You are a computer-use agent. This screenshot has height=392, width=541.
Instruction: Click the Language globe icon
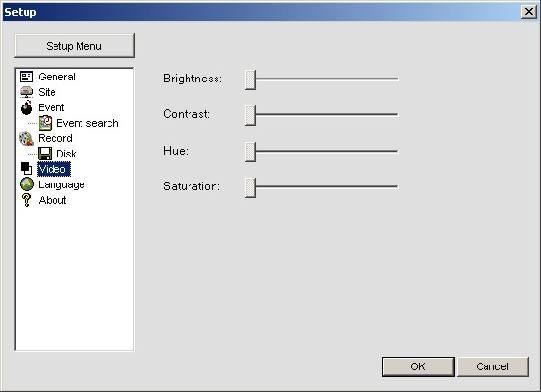tap(27, 184)
